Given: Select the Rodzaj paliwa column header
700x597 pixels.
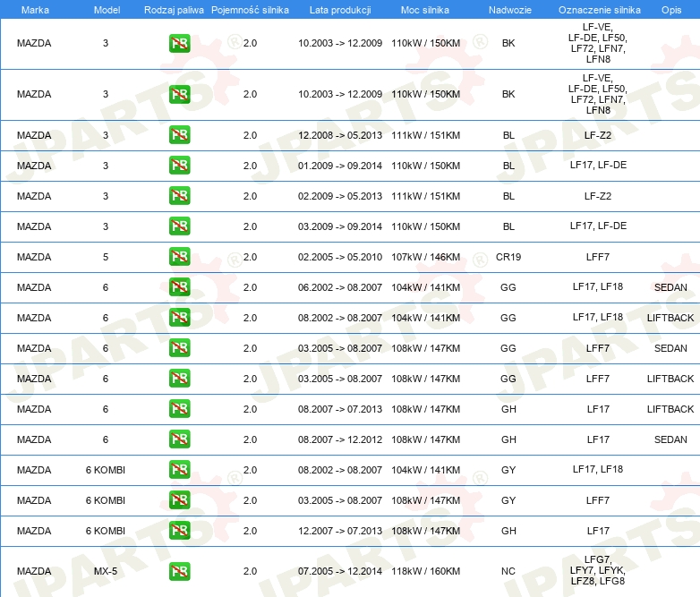Looking at the screenshot, I should pyautogui.click(x=173, y=9).
